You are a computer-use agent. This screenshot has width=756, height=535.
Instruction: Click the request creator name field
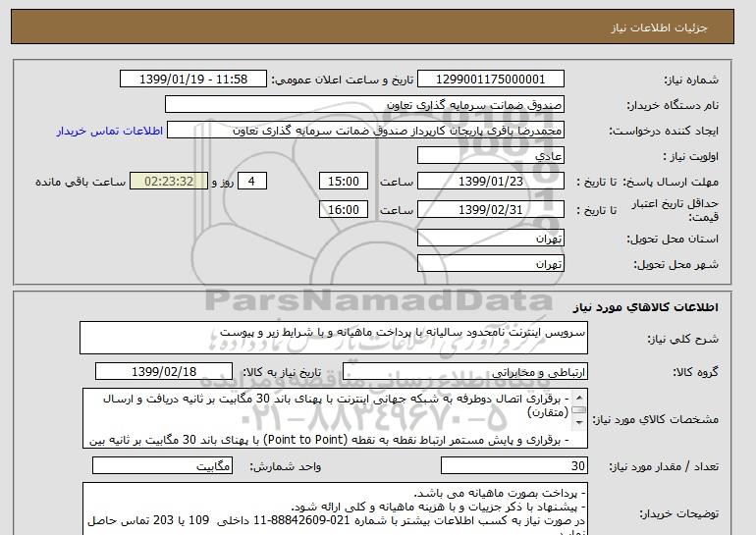point(365,131)
